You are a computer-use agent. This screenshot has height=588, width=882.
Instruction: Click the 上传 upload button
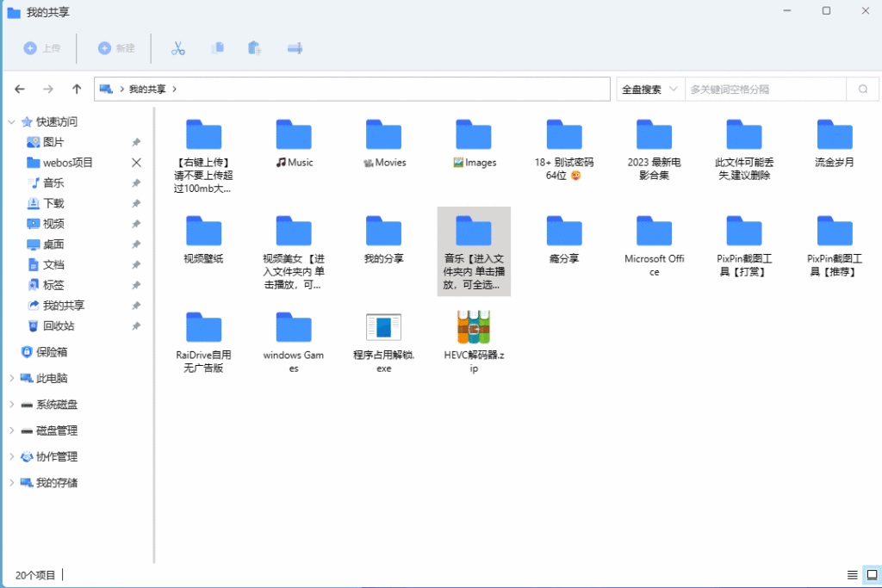(x=42, y=48)
